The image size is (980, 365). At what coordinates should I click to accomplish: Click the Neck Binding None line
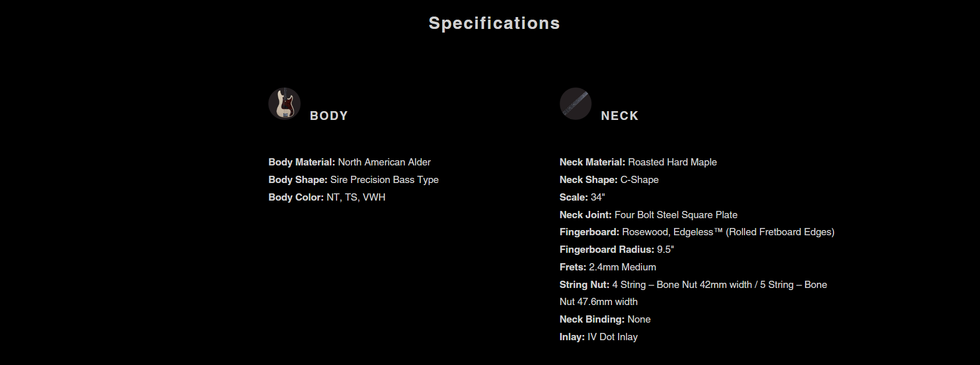(605, 320)
